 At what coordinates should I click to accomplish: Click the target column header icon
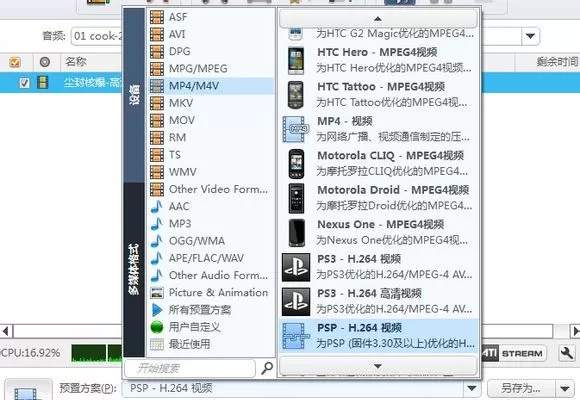point(45,62)
